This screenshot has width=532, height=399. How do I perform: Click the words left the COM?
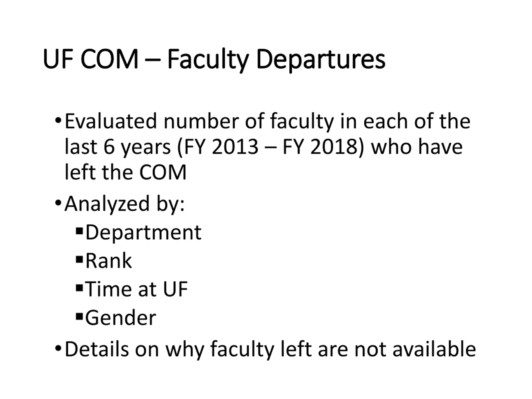click(126, 172)
